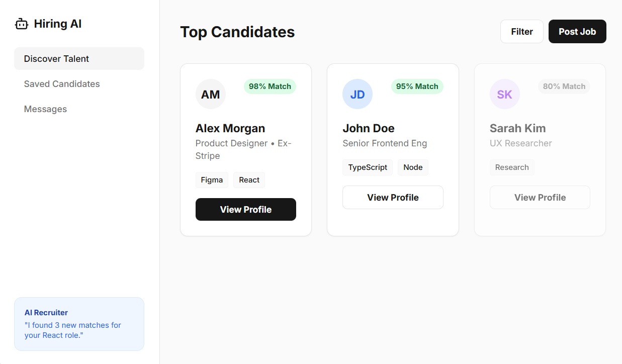Select Discover Talent in the sidebar
This screenshot has width=622, height=364.
pyautogui.click(x=56, y=58)
